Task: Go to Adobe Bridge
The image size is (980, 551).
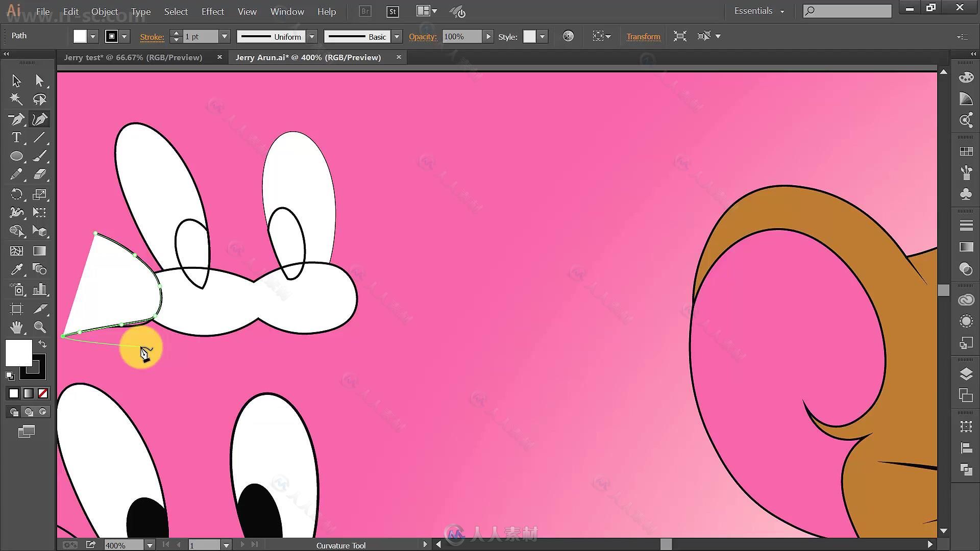Action: click(x=365, y=11)
